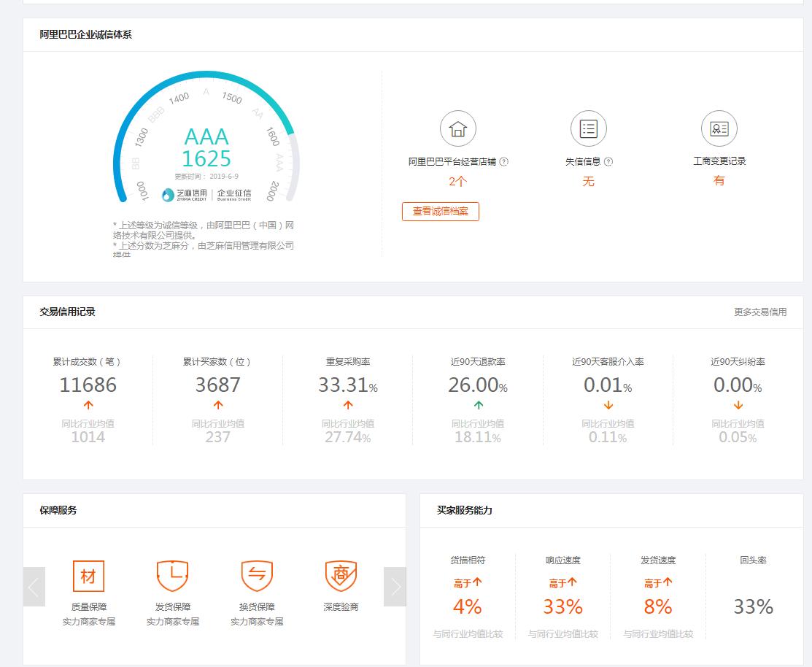The width and height of the screenshot is (812, 667).
Task: Click the 3687 cumulative buyers value
Action: 218,385
